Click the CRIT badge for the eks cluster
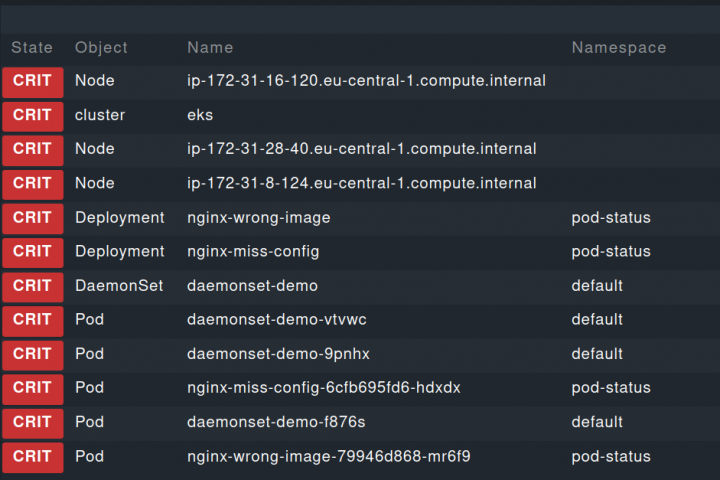 coord(32,115)
